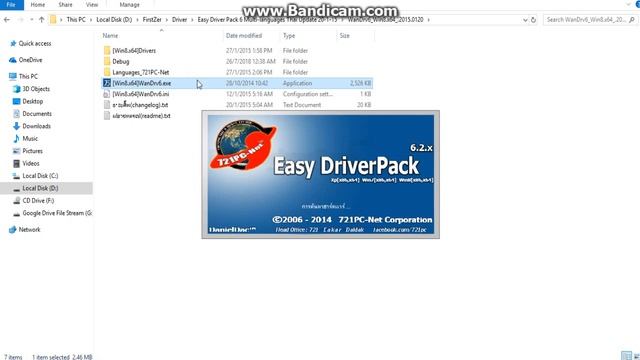Click the Network icon in sidebar
640x360 pixels.
pos(13,230)
